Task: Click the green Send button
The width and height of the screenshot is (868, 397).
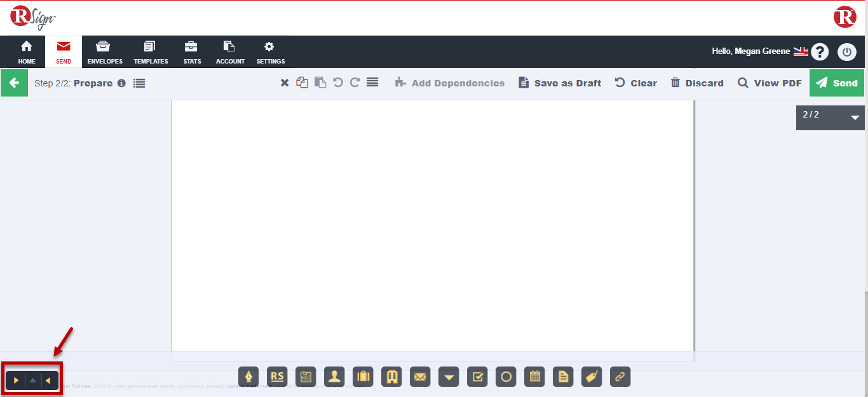Action: click(837, 83)
